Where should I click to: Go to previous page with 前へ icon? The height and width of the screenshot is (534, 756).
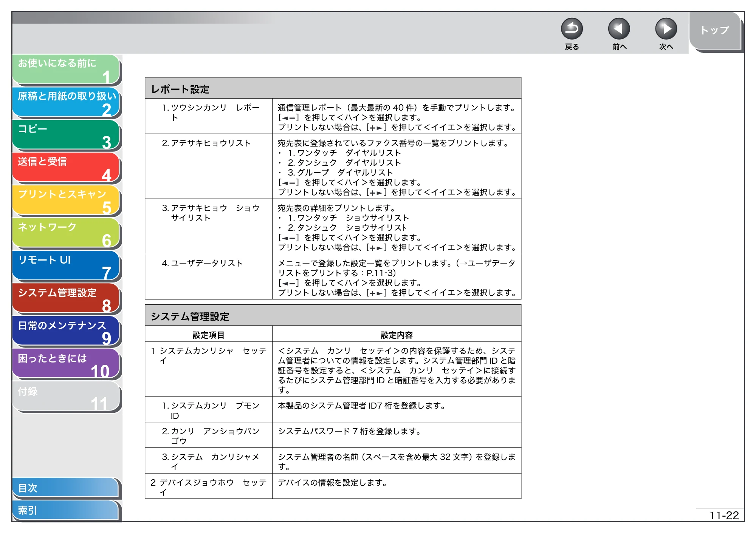(x=619, y=29)
